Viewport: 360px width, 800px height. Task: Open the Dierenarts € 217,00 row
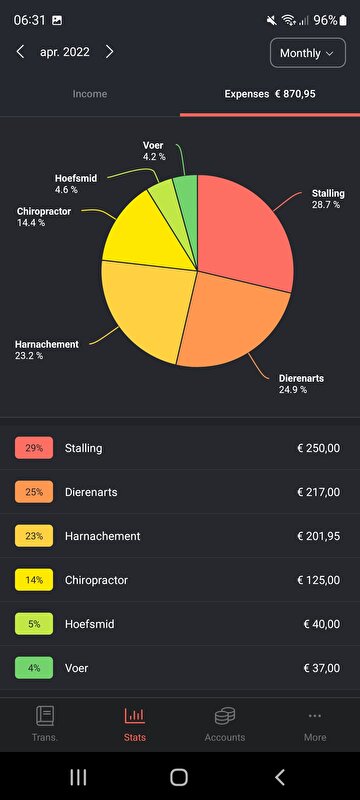[x=180, y=492]
